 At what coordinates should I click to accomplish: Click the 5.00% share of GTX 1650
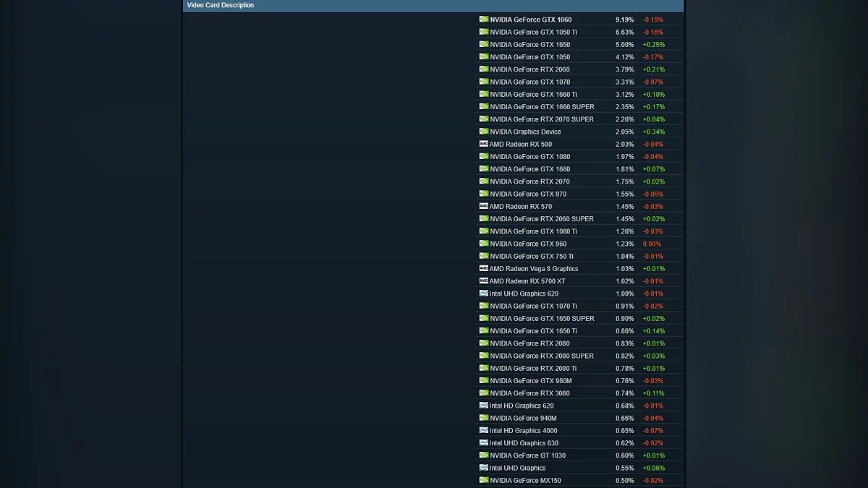click(x=625, y=45)
